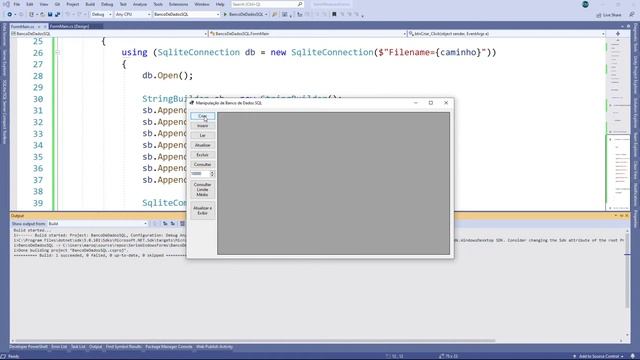The image size is (640, 360).
Task: Click the editor vertical scrollbar map
Action: click(619, 124)
